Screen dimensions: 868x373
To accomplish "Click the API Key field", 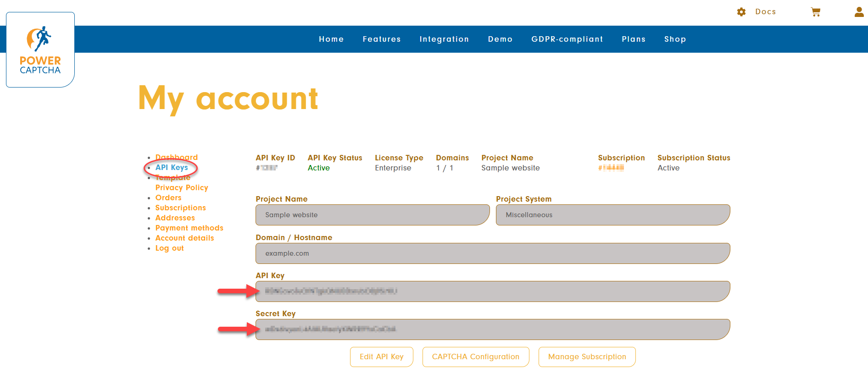I will tap(493, 291).
